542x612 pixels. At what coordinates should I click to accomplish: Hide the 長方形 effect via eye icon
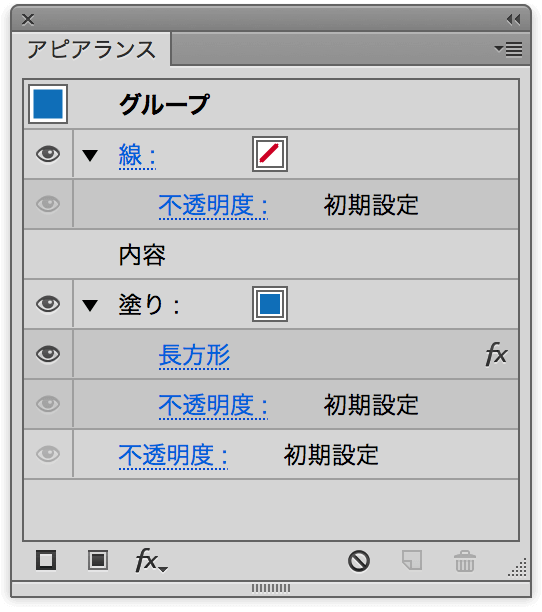coord(48,354)
